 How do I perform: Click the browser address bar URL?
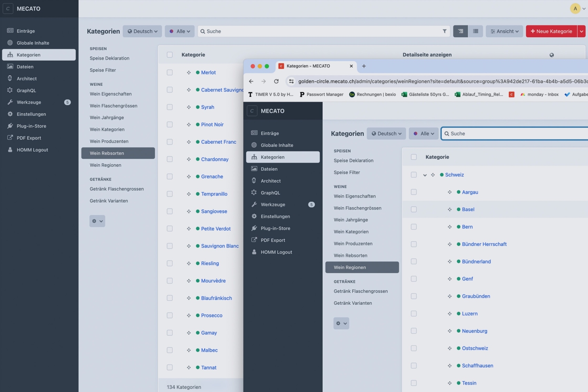(443, 81)
